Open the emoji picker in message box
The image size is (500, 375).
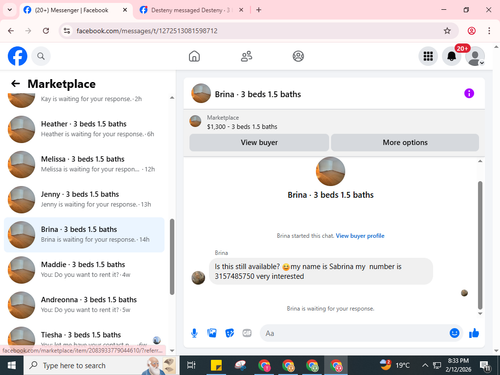pyautogui.click(x=454, y=333)
